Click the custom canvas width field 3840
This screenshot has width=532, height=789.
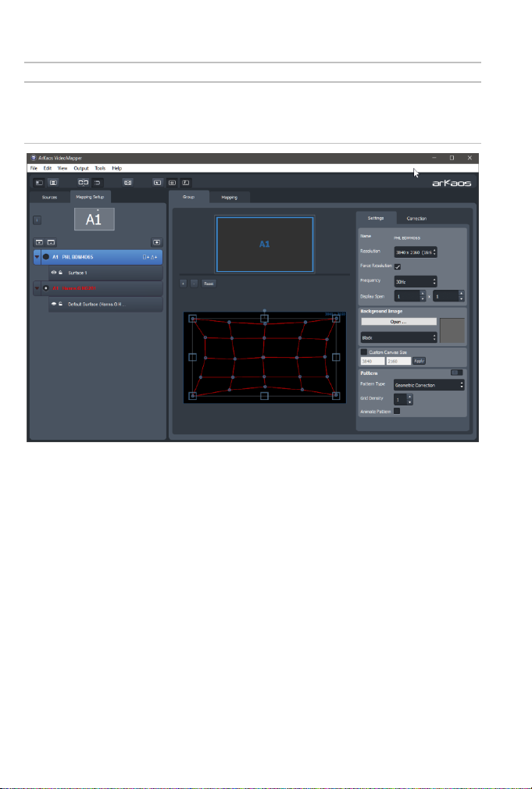click(x=373, y=361)
